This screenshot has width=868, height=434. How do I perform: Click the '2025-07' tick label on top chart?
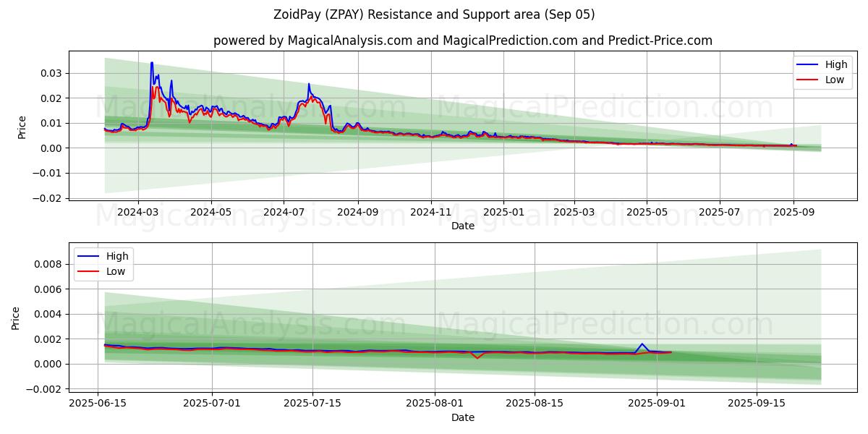click(x=720, y=213)
